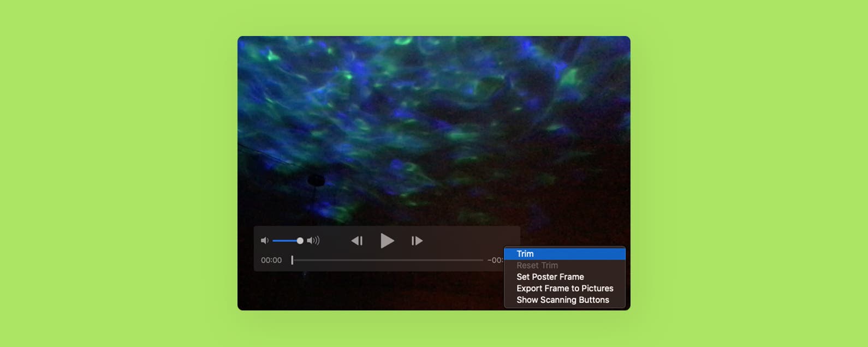Step backward one frame
This screenshot has height=347, width=868.
pyautogui.click(x=357, y=241)
